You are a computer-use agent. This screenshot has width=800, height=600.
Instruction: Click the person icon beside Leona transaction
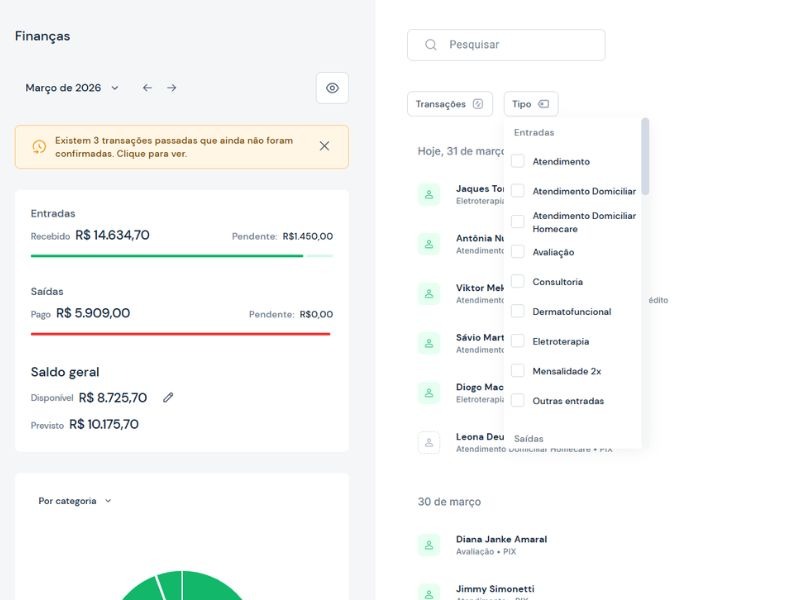click(429, 442)
